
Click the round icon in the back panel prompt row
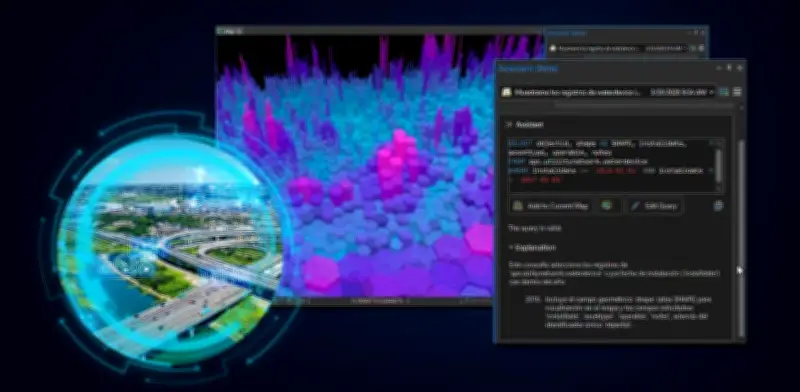(553, 48)
